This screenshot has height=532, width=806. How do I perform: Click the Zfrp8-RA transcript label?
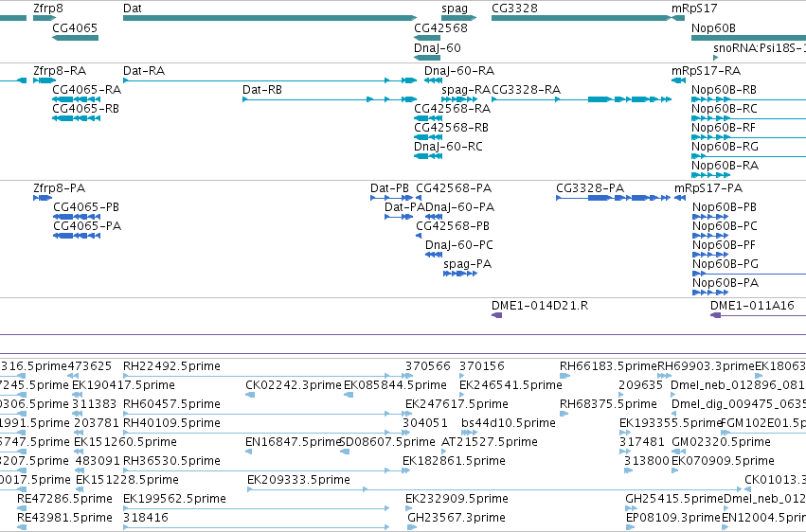point(60,70)
